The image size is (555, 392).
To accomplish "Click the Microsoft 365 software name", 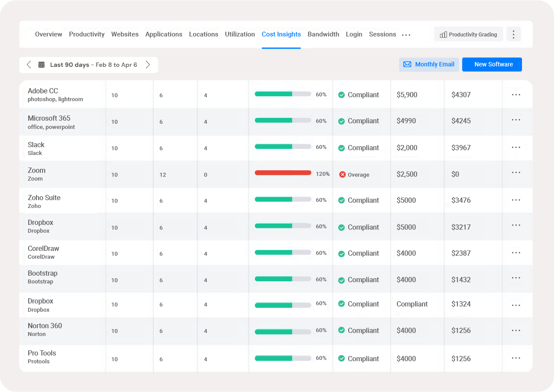I will coord(49,118).
